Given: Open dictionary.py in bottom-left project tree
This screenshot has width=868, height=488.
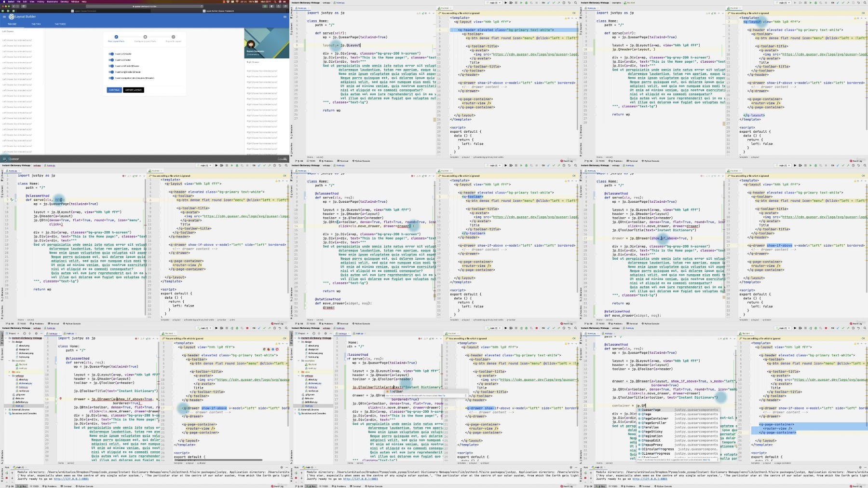Looking at the screenshot, I should click(x=25, y=383).
